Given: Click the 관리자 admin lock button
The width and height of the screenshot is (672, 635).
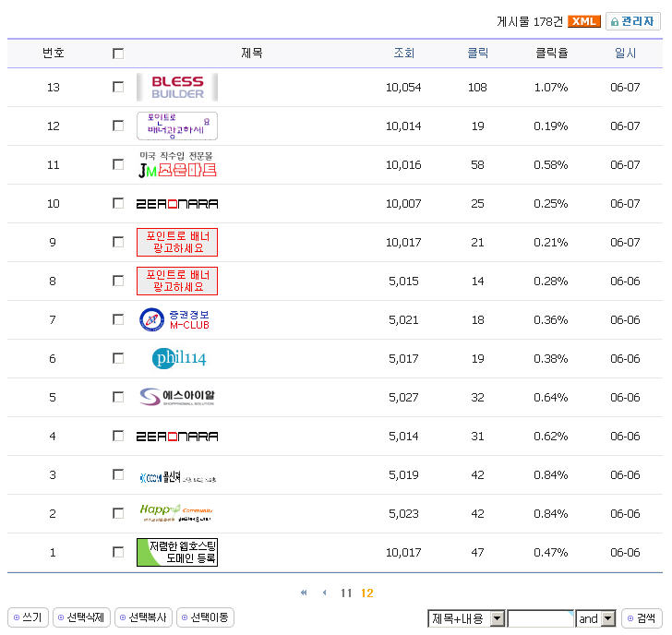Looking at the screenshot, I should pyautogui.click(x=632, y=21).
